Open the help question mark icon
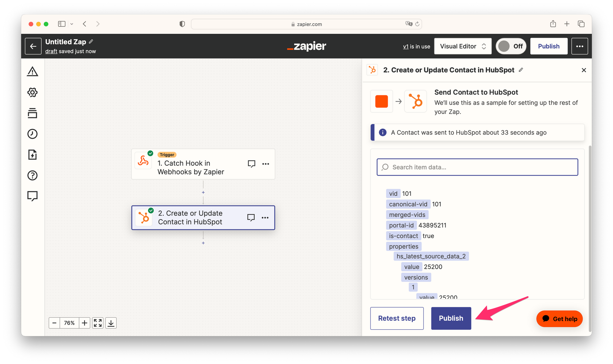The width and height of the screenshot is (613, 364). point(32,176)
